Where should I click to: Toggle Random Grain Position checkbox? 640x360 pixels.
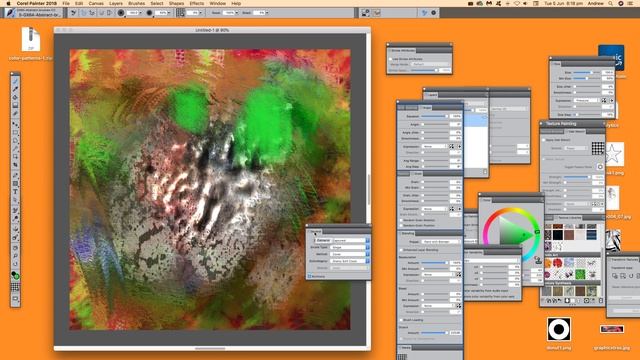[x=401, y=225]
